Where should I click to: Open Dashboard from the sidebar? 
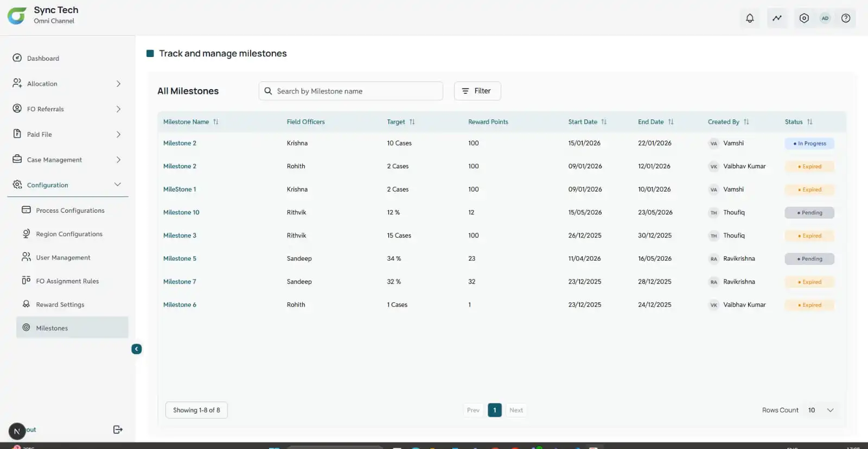43,58
